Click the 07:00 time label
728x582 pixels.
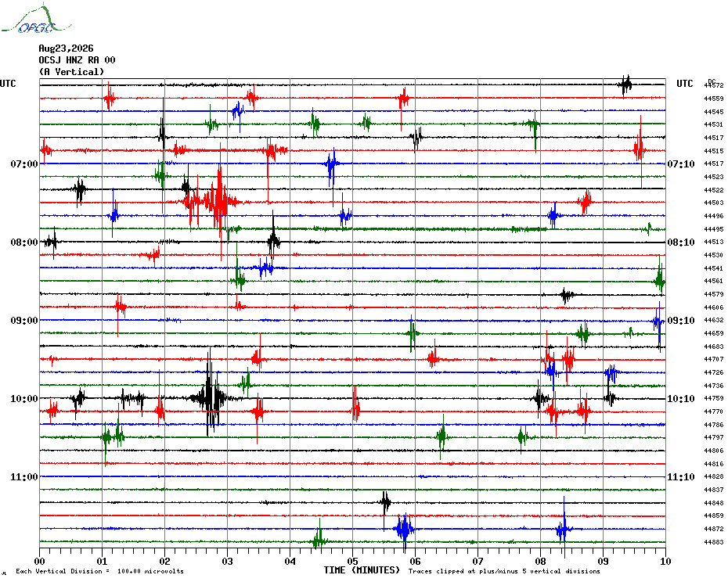coord(24,163)
